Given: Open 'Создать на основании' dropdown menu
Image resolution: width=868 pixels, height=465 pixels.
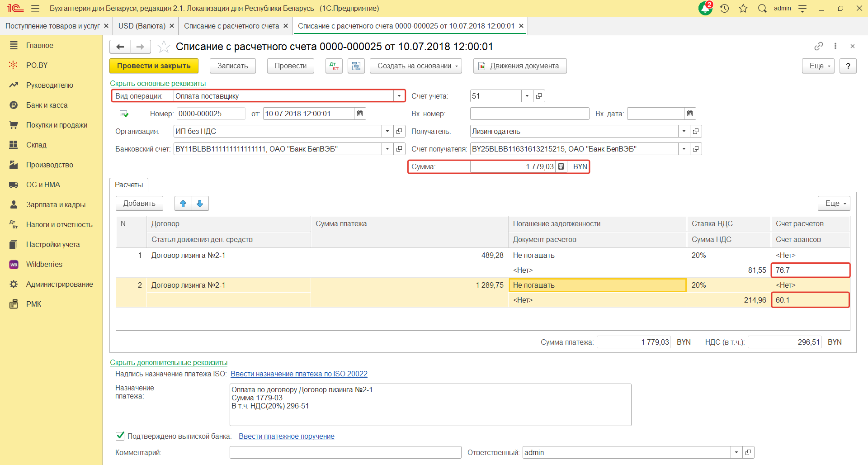Looking at the screenshot, I should [x=415, y=66].
